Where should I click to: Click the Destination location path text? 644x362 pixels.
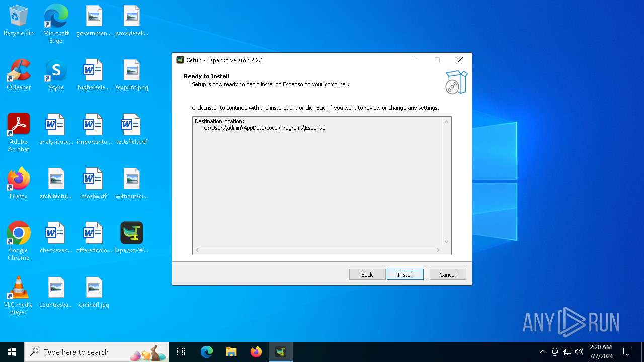(265, 128)
